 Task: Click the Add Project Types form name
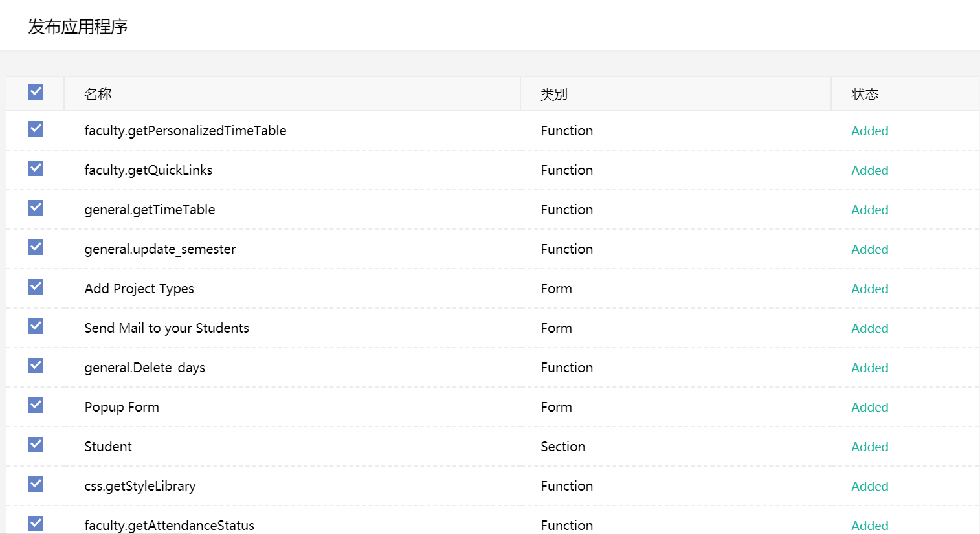coord(139,289)
